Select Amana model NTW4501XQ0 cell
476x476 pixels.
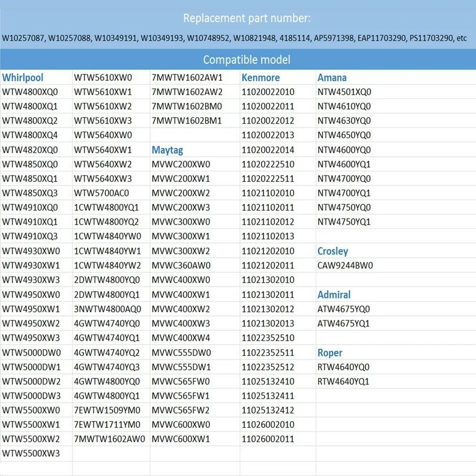coord(344,92)
